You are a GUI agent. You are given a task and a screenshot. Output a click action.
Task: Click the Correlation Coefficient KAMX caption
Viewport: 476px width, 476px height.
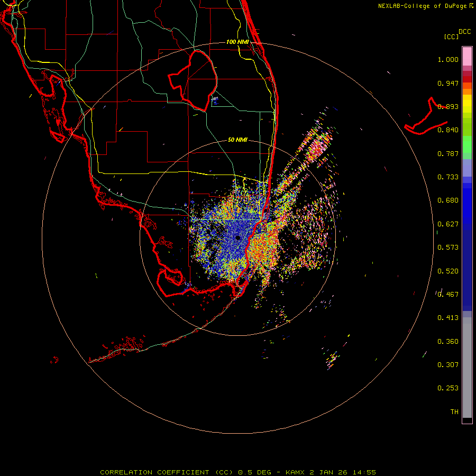pyautogui.click(x=238, y=472)
